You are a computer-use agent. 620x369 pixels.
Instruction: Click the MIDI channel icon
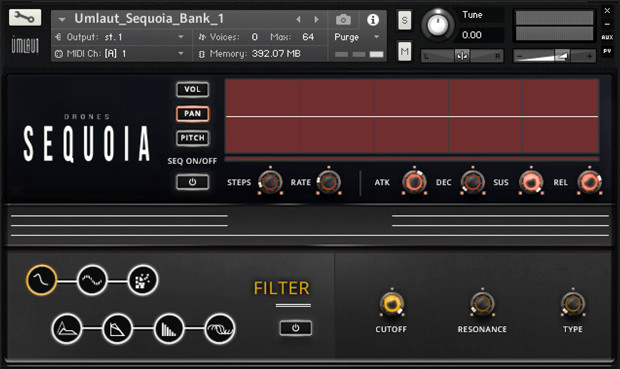coord(59,54)
